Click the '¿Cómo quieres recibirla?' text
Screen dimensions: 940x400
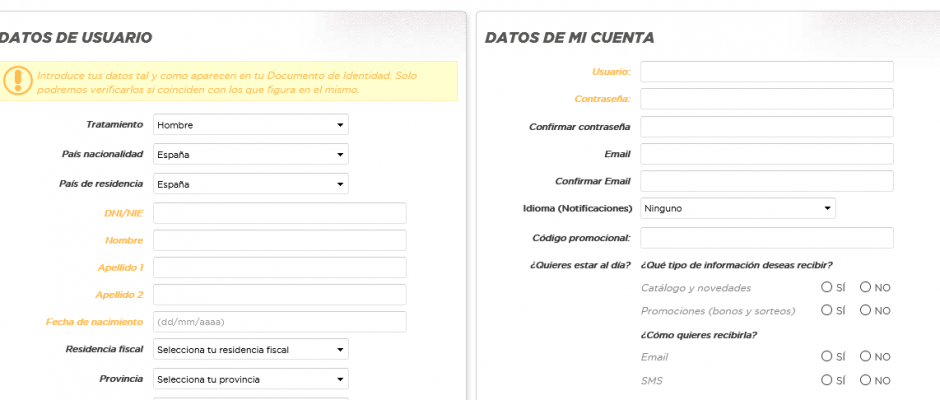pyautogui.click(x=699, y=335)
